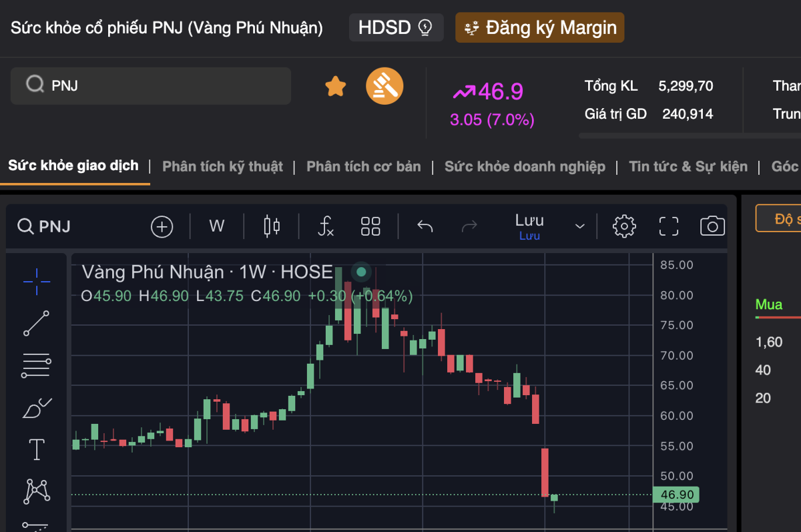The image size is (801, 532).
Task: Open the W timeframe interval selector
Action: pyautogui.click(x=217, y=226)
